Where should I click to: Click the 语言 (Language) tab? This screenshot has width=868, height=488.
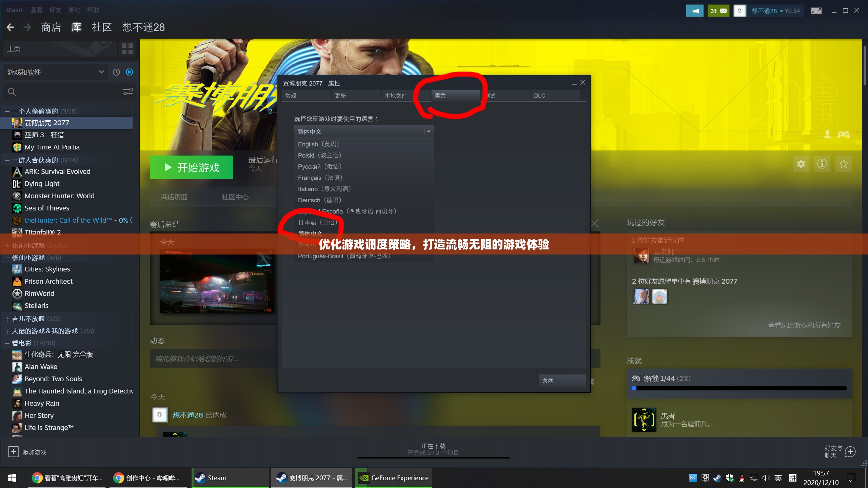point(440,95)
